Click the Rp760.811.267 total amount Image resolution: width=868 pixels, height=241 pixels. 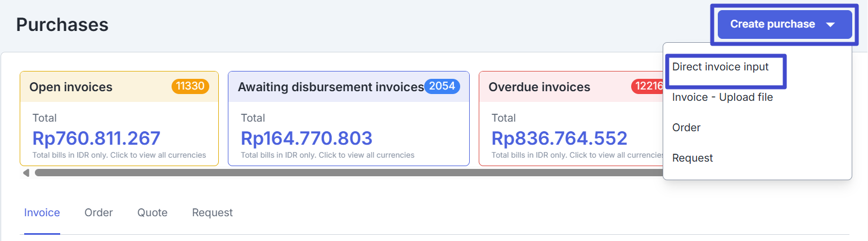point(96,139)
